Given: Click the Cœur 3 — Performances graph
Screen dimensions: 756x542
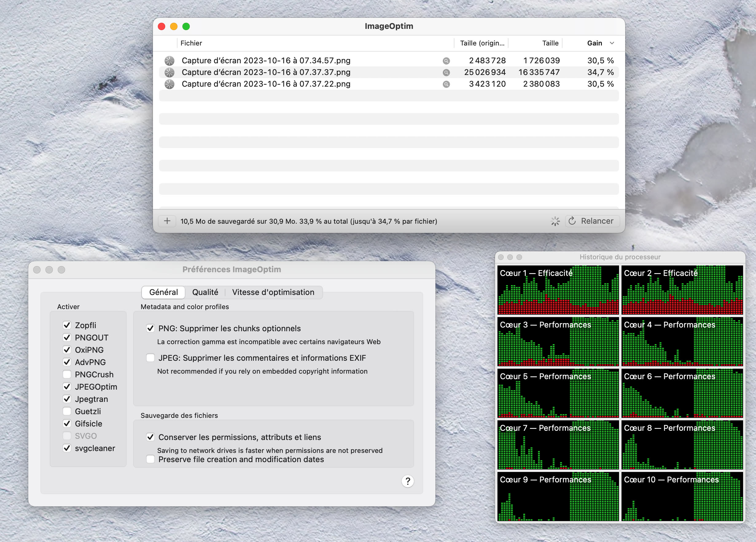Looking at the screenshot, I should coord(558,342).
